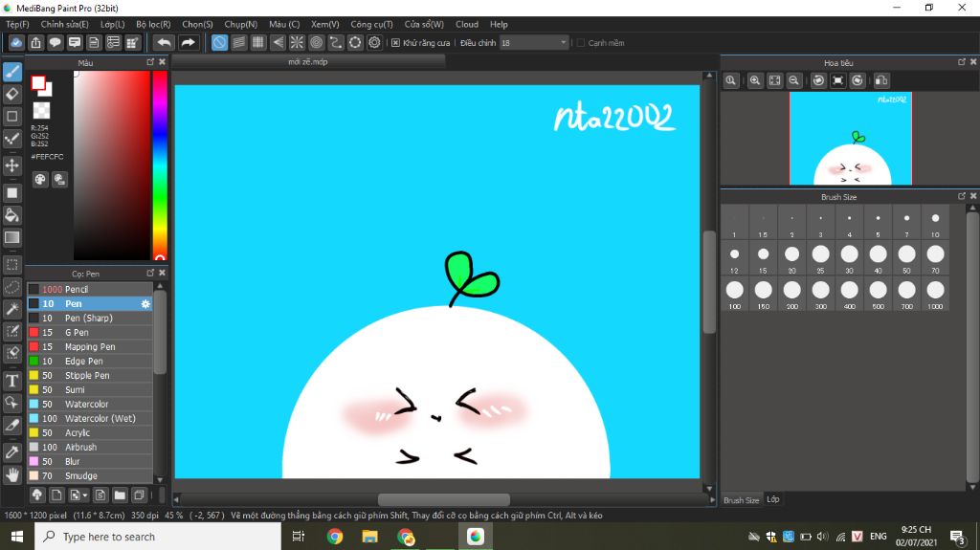
Task: Toggle parallel snap guide
Action: coord(238,42)
